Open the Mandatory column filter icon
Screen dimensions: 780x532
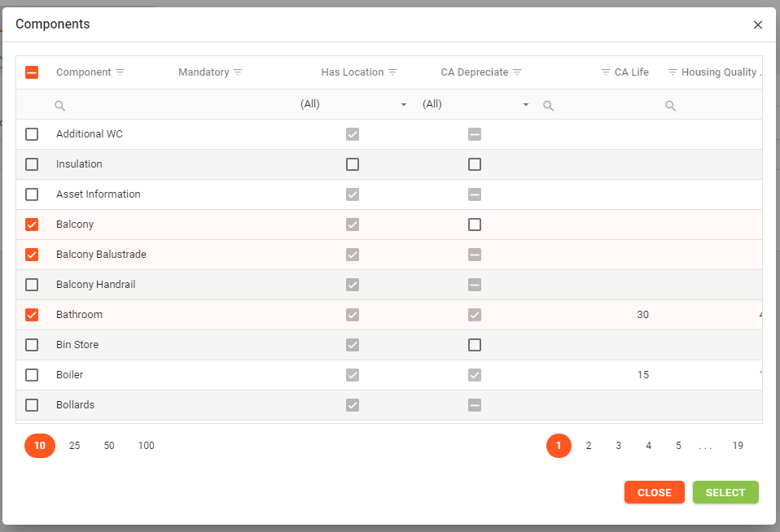tap(238, 72)
